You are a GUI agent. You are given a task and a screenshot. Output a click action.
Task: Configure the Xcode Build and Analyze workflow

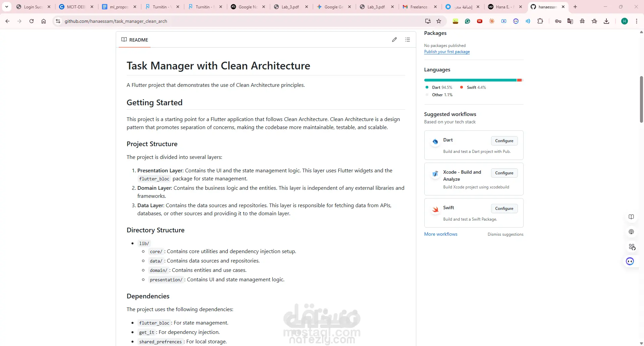point(504,173)
